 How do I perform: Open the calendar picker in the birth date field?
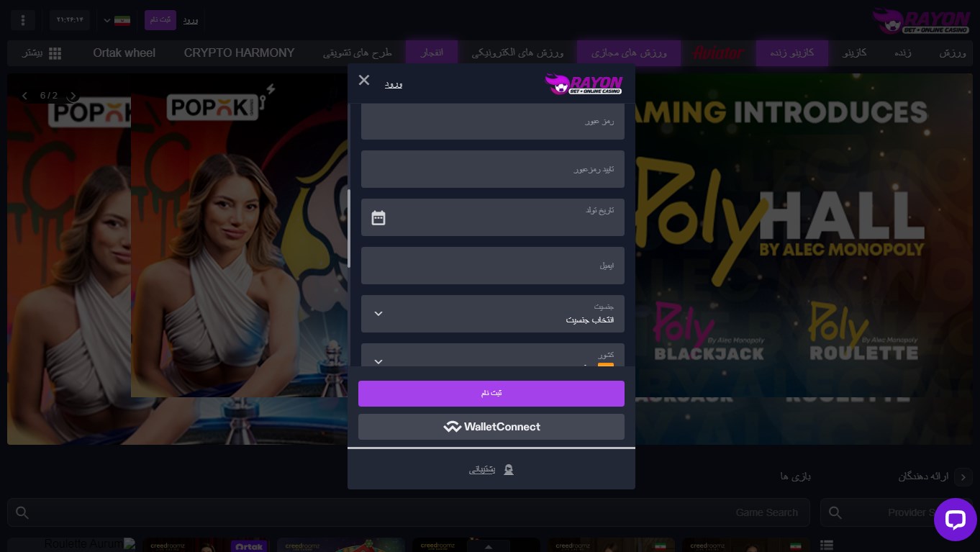[378, 217]
